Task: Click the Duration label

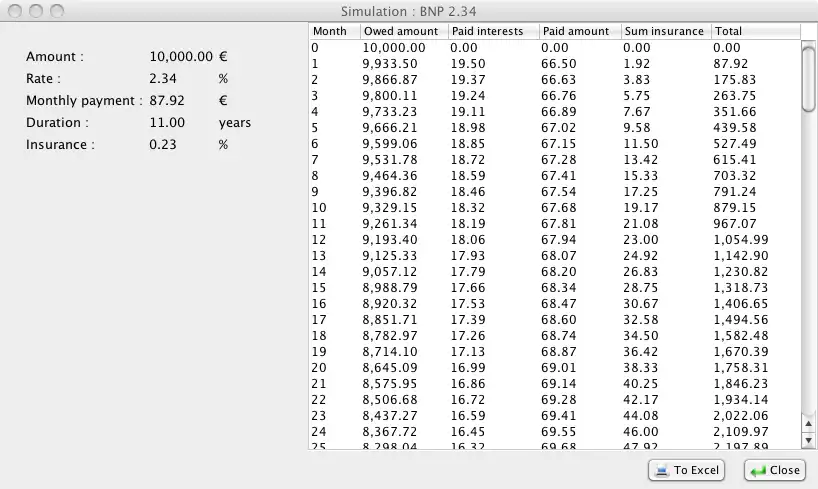Action: [x=57, y=123]
